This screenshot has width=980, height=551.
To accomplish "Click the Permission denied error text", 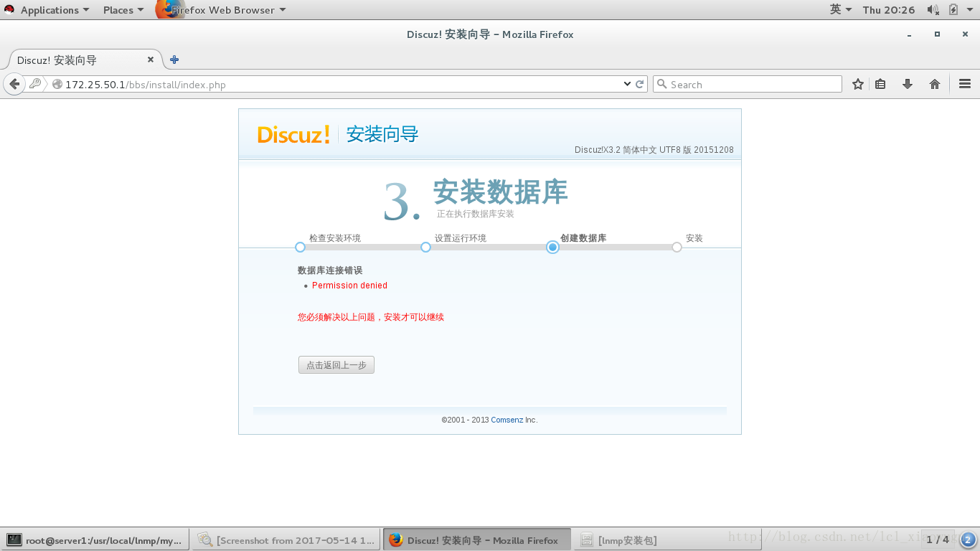I will coord(349,286).
